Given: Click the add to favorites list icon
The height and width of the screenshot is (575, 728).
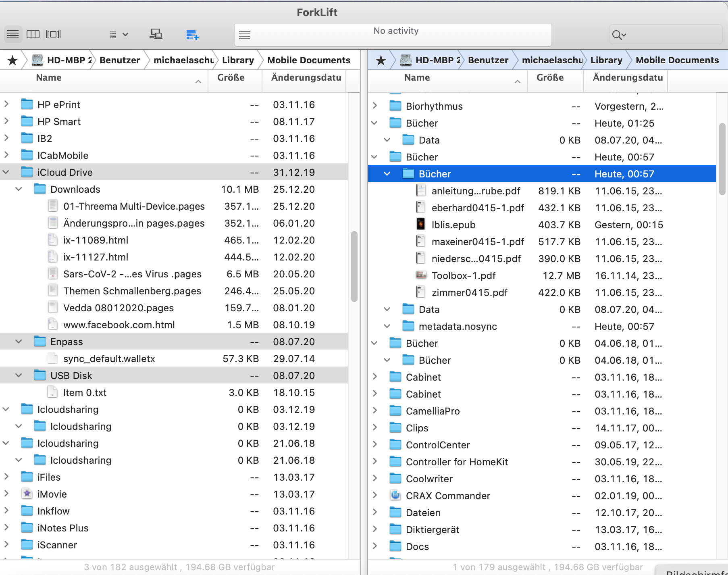Looking at the screenshot, I should click(192, 35).
